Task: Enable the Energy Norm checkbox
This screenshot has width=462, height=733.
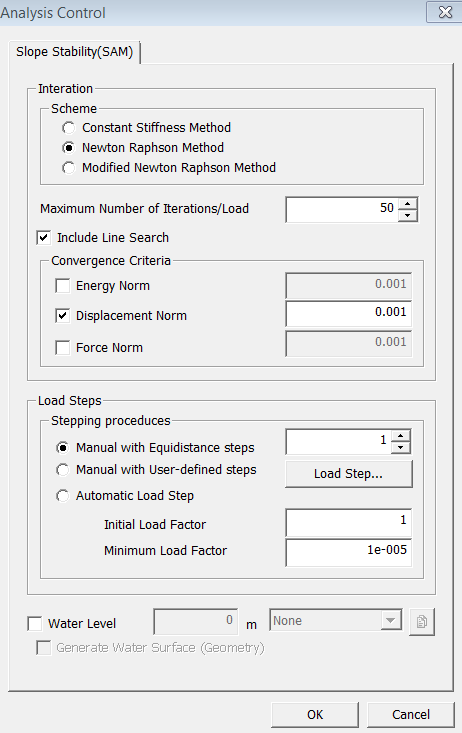Action: click(62, 285)
